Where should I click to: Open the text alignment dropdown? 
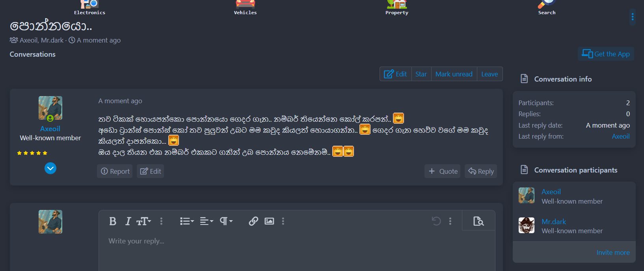coord(207,221)
